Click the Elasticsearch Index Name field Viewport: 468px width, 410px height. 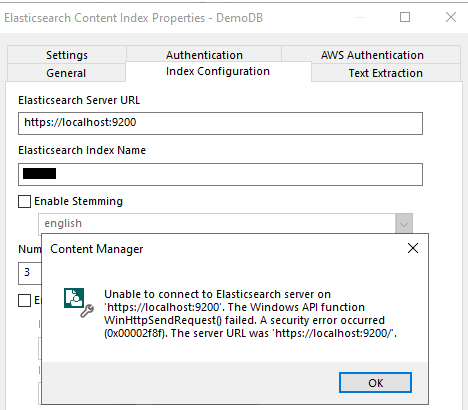(220, 174)
